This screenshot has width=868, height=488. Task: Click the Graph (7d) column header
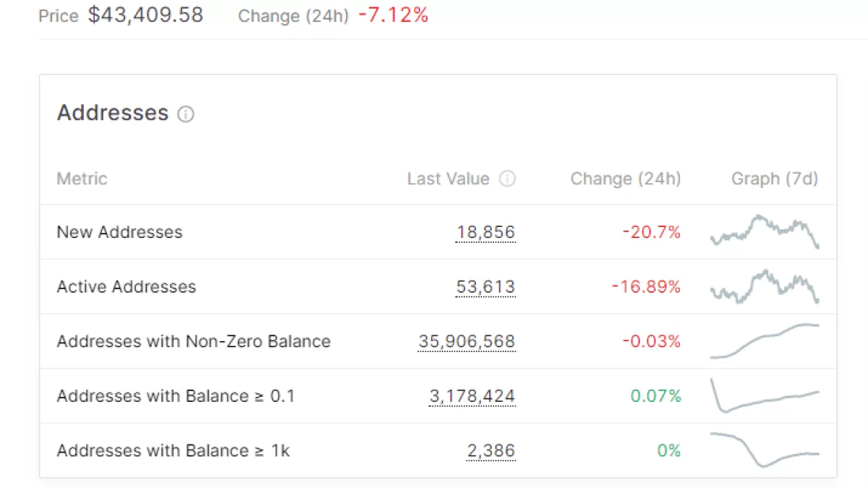(774, 179)
